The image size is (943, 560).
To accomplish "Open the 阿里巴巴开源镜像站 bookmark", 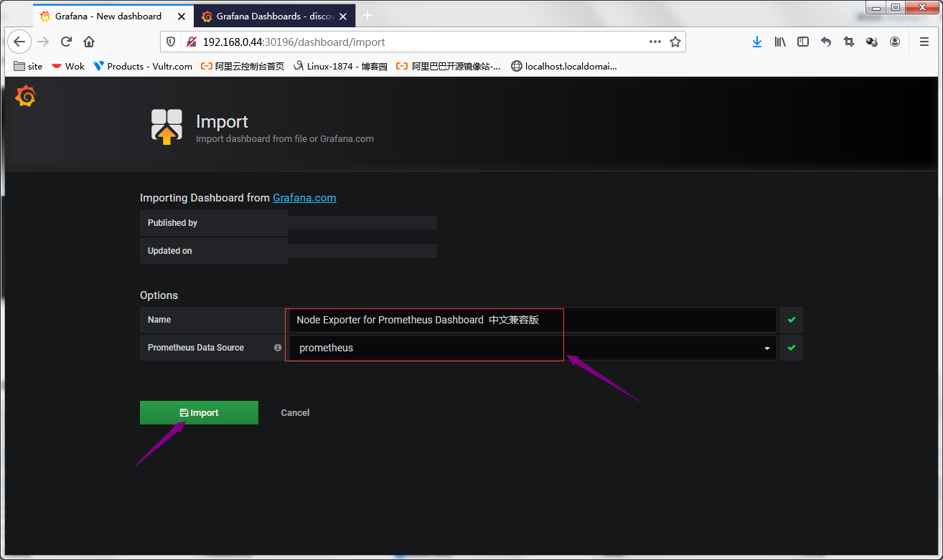I will coord(449,66).
